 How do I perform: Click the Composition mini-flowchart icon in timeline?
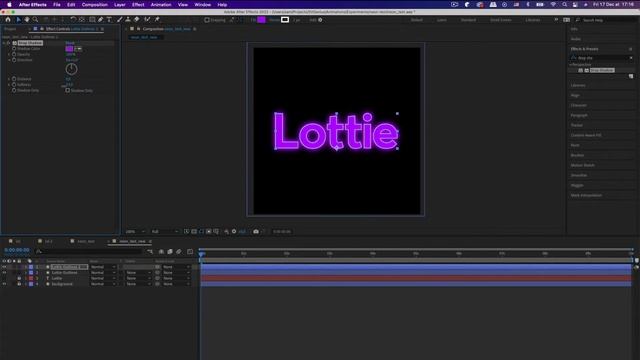150,251
